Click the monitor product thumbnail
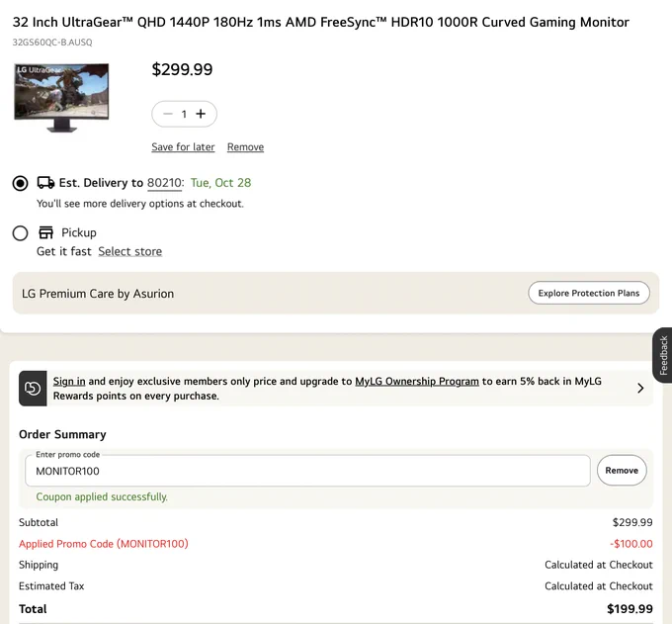This screenshot has height=624, width=672. (x=61, y=98)
